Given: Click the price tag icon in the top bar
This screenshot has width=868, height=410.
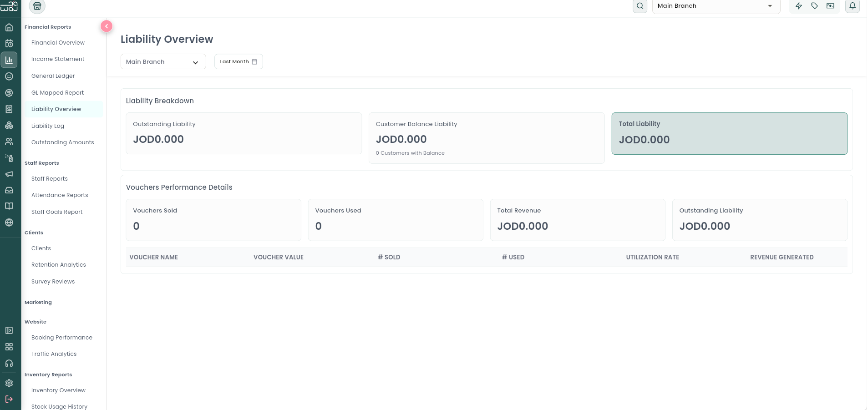Looking at the screenshot, I should [815, 6].
